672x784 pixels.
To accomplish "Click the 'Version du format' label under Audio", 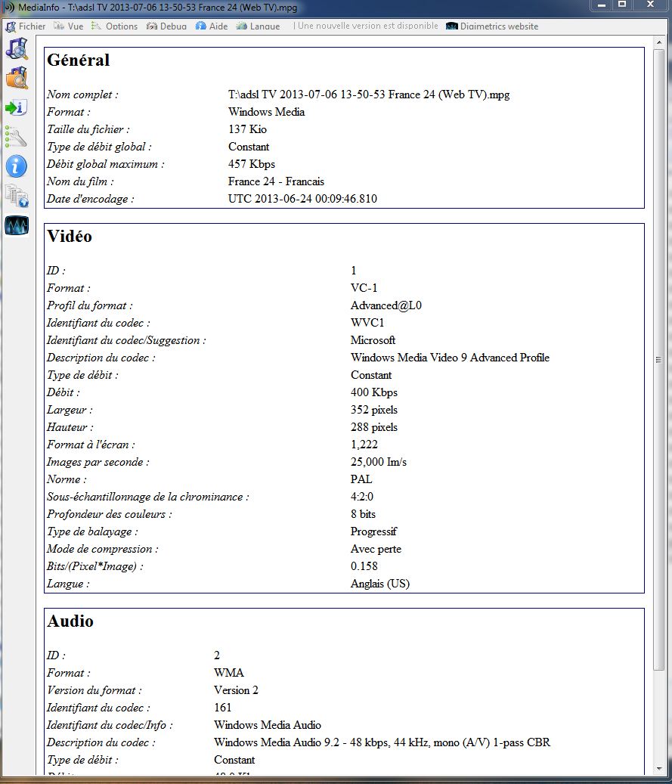I will pos(94,690).
